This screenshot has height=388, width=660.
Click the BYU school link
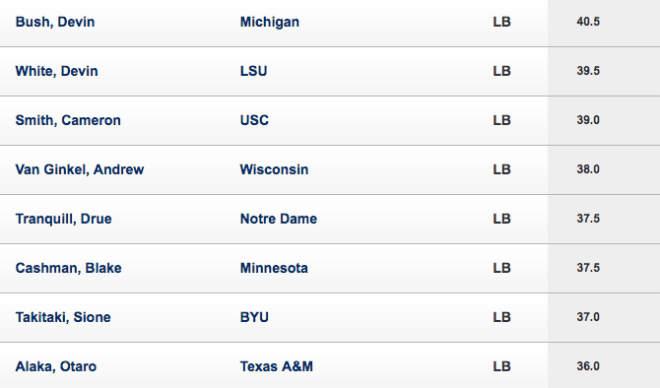(254, 317)
